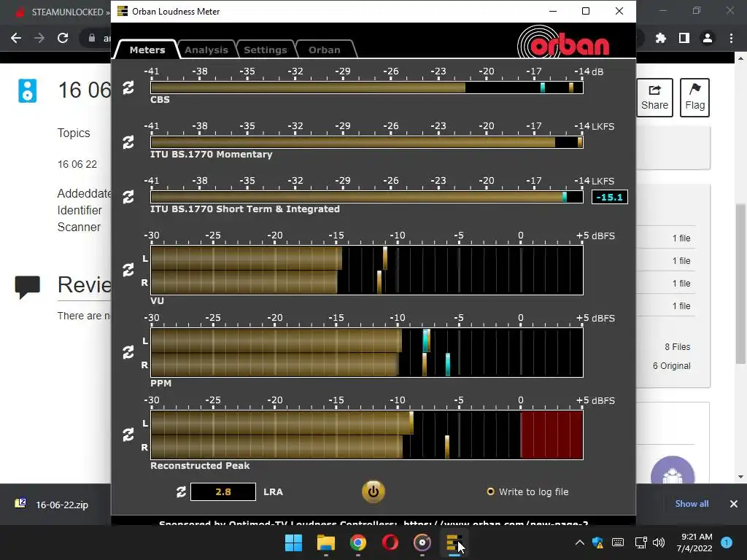
Task: Click the audio item icon beside 16 06 title
Action: [x=27, y=90]
